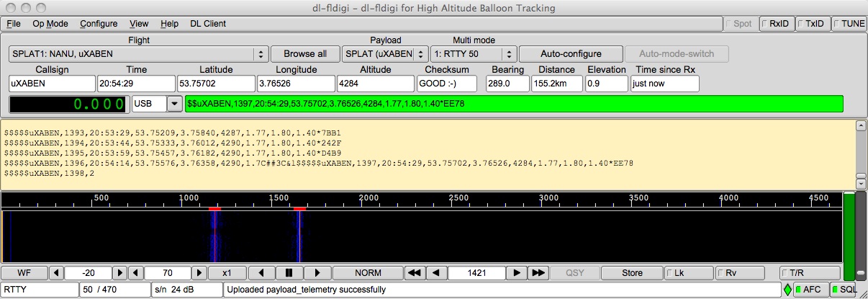Move waterfall right with the right arrow
Viewport: 868px width, 299px height.
(317, 273)
